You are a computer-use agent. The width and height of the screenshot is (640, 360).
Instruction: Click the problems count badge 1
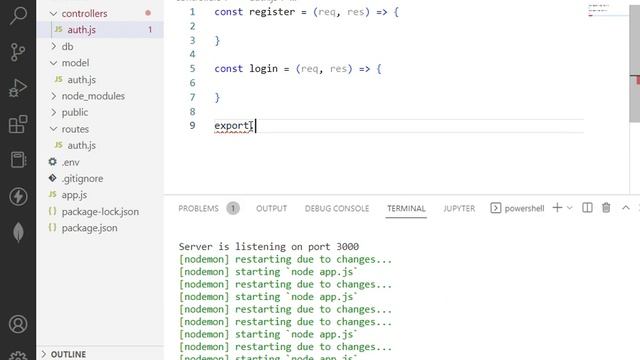coord(233,209)
